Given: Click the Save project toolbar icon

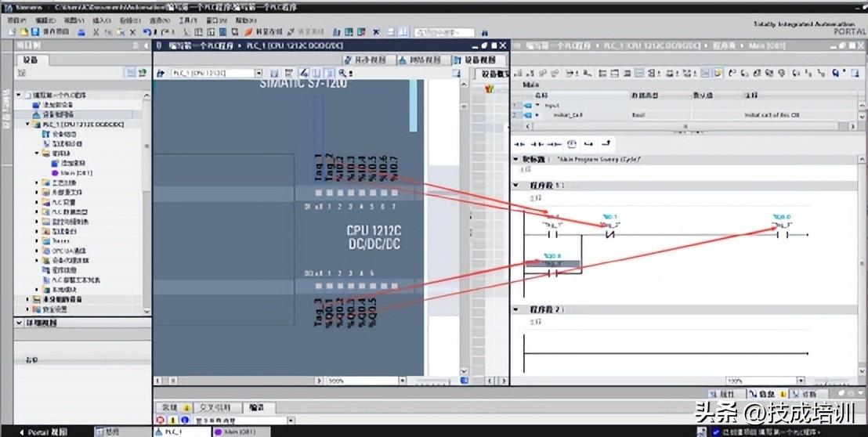Looking at the screenshot, I should (36, 32).
